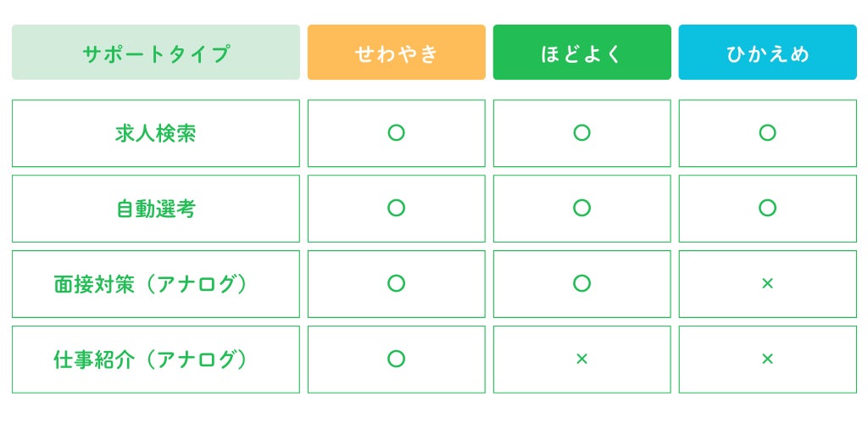Click the circle for 求人検索 under ほどよく

581,132
